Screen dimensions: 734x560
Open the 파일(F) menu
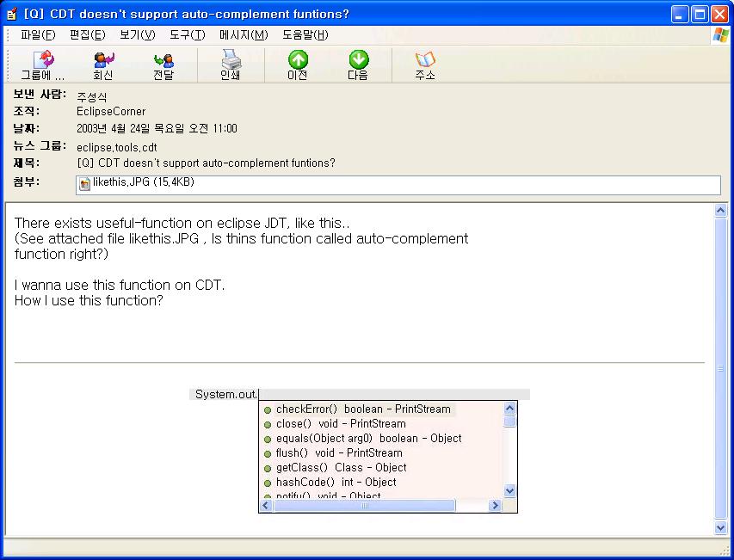click(38, 35)
